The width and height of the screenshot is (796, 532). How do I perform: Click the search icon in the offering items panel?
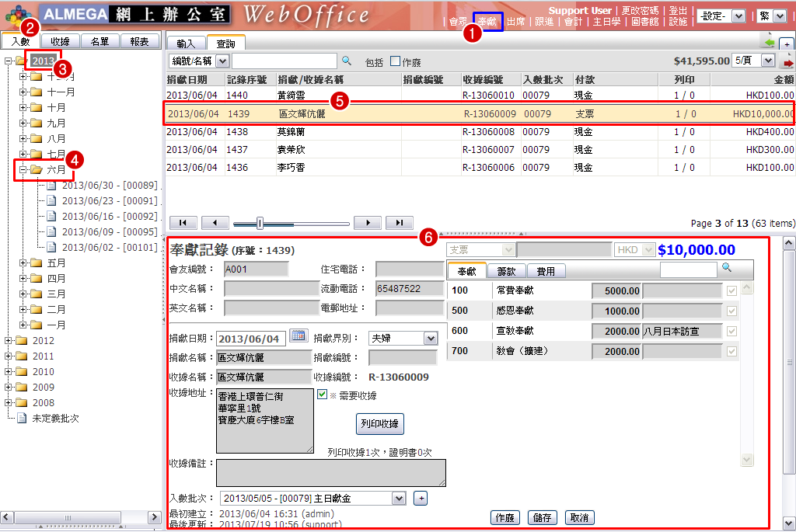(727, 268)
